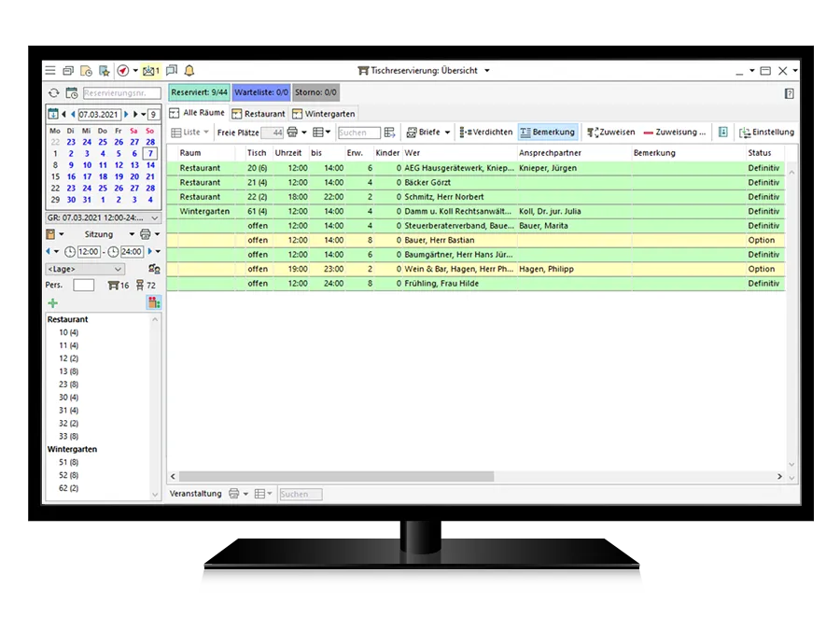Click the refresh icon beside reservation number
The image size is (840, 630).
point(54,93)
